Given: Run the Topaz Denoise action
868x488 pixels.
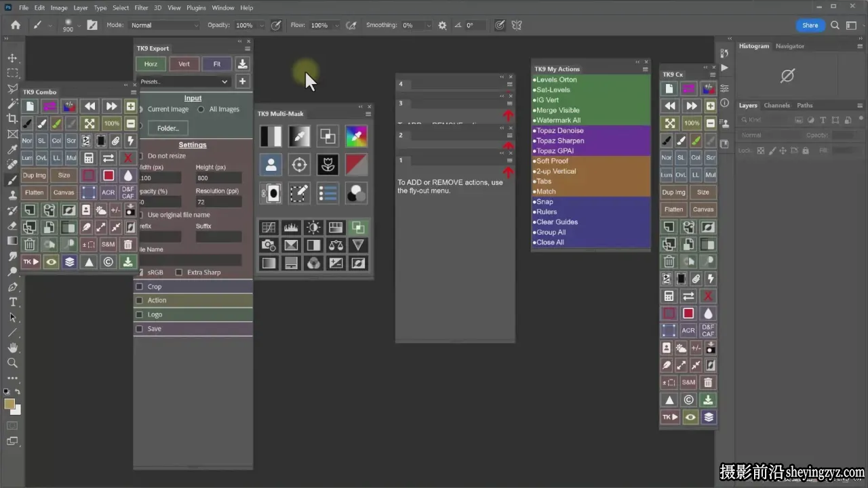Looking at the screenshot, I should point(560,130).
